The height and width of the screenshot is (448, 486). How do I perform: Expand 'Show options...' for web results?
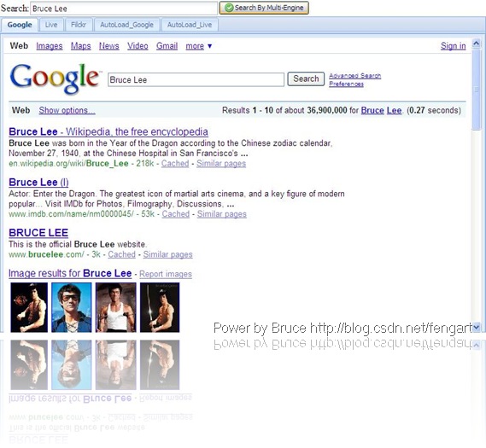coord(67,111)
